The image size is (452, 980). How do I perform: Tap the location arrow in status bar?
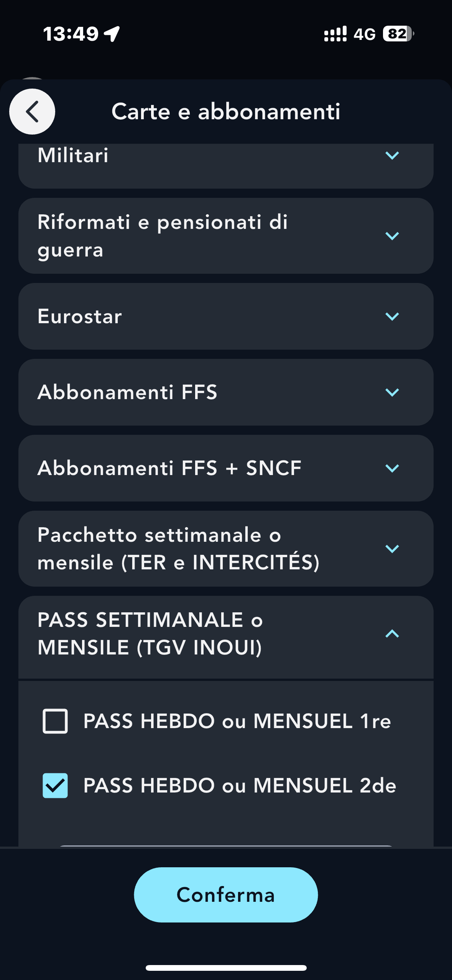coord(112,34)
